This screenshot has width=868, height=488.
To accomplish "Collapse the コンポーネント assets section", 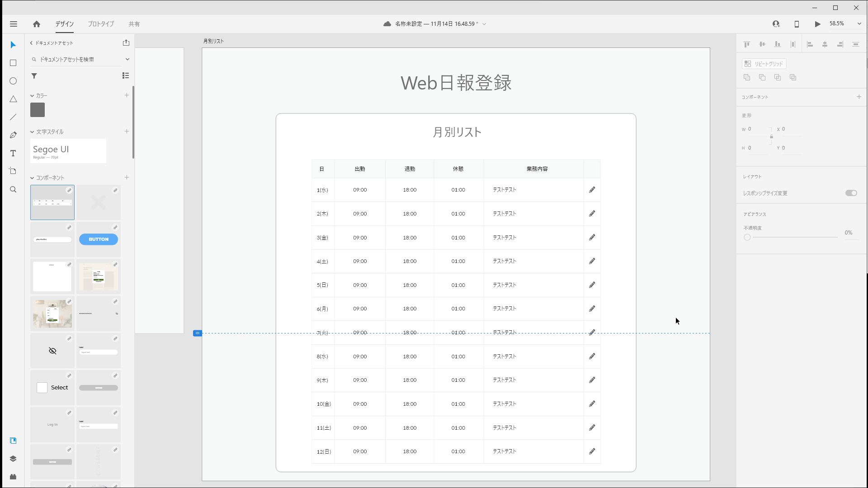I will (x=32, y=178).
